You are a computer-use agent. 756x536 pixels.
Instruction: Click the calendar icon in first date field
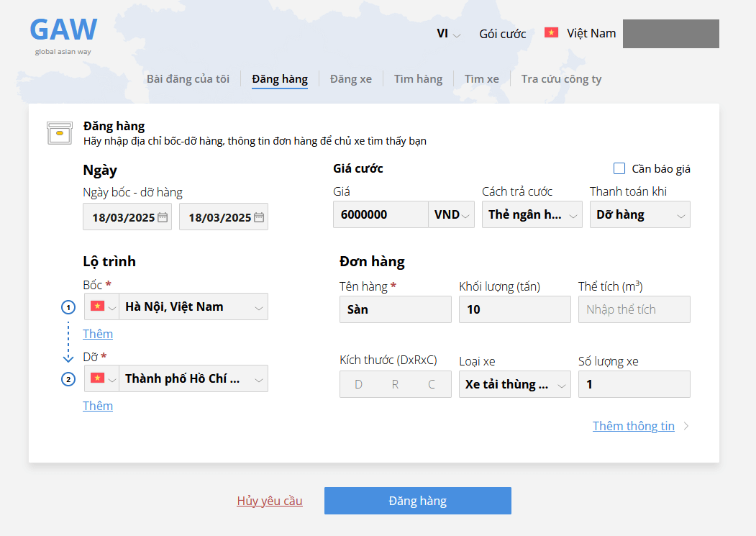click(163, 217)
